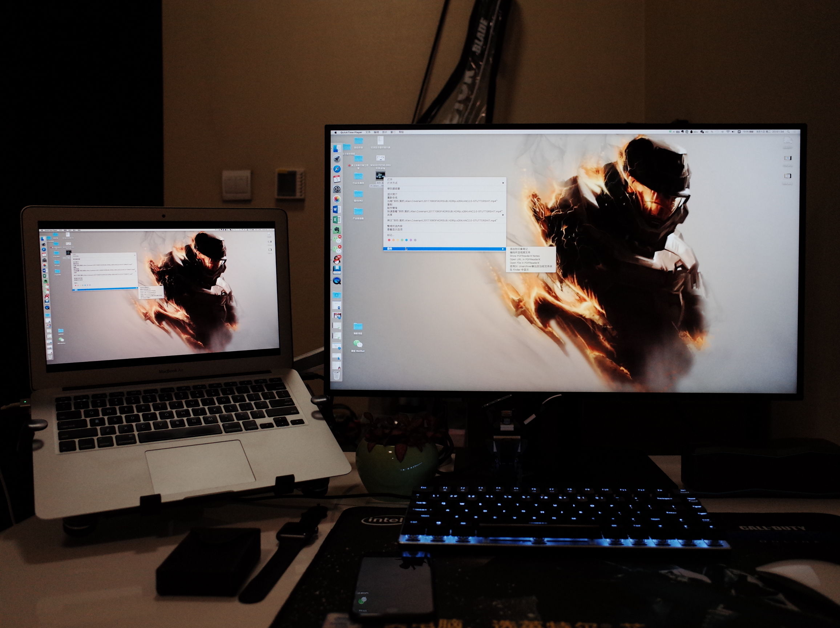Click the Evernote elephant icon on the large monitor's dock
840x628 pixels.
coord(337,230)
